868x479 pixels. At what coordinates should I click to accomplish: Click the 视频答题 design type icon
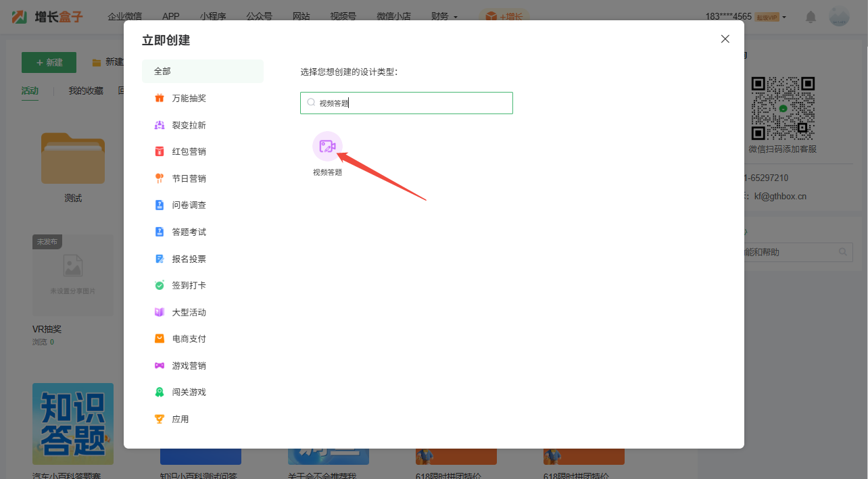click(x=327, y=147)
